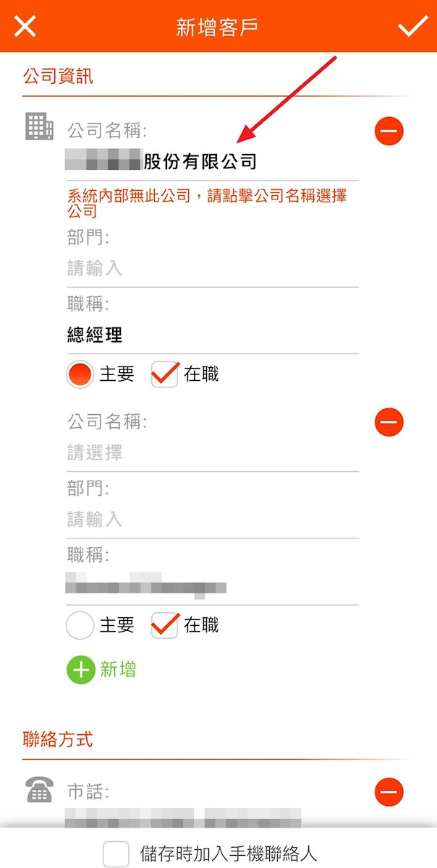
Task: Confirm with the checkmark icon in header
Action: (x=412, y=27)
